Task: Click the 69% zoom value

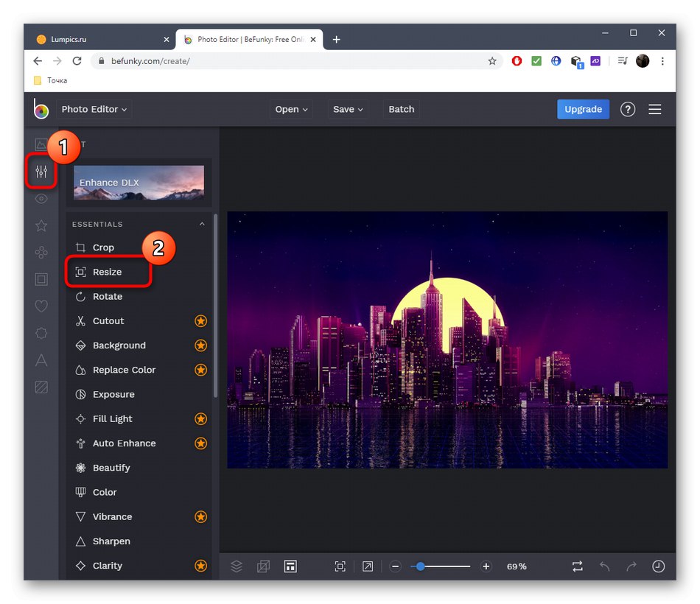Action: [x=517, y=566]
